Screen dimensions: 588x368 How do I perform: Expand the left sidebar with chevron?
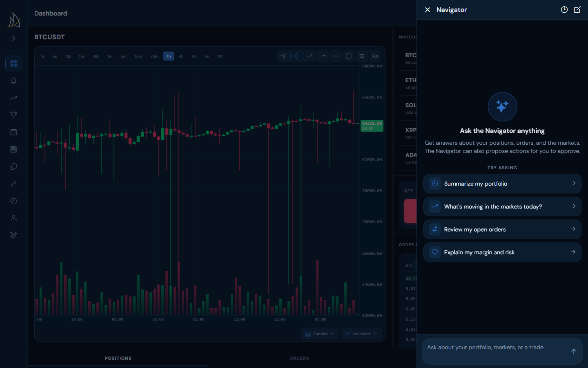[13, 38]
